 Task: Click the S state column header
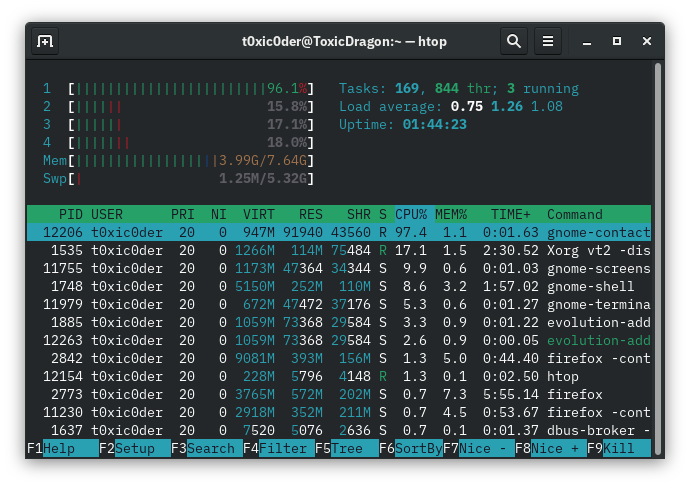click(383, 214)
